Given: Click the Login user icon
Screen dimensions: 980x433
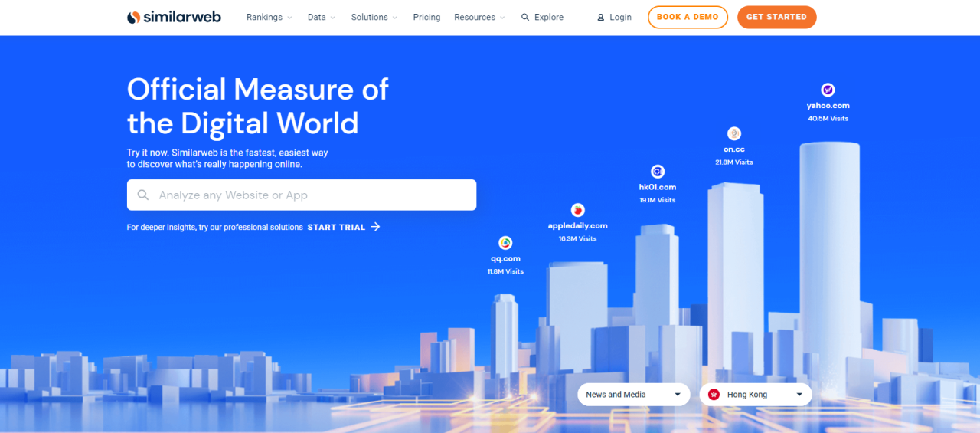Looking at the screenshot, I should tap(601, 17).
